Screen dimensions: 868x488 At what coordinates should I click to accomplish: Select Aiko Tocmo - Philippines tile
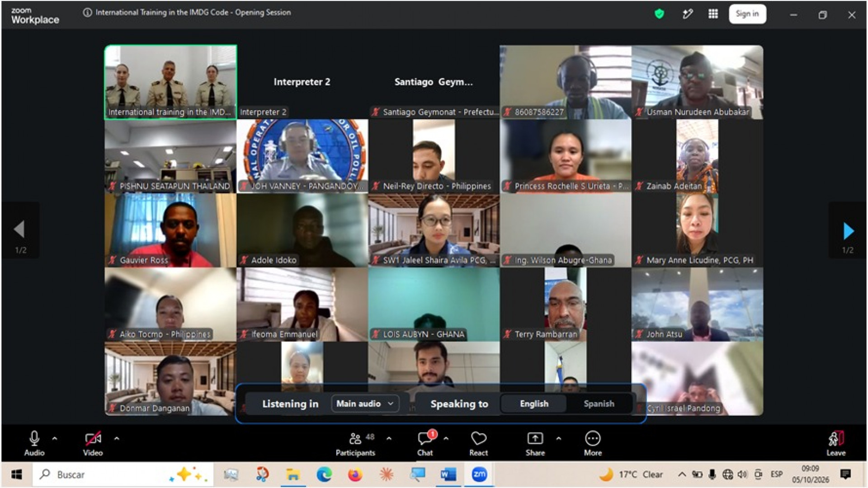pos(170,304)
